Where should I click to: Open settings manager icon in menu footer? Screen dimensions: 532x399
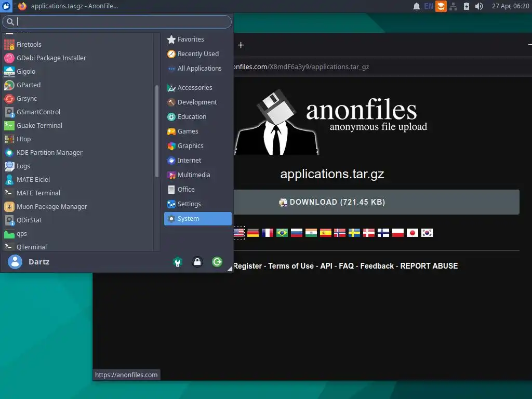click(178, 262)
